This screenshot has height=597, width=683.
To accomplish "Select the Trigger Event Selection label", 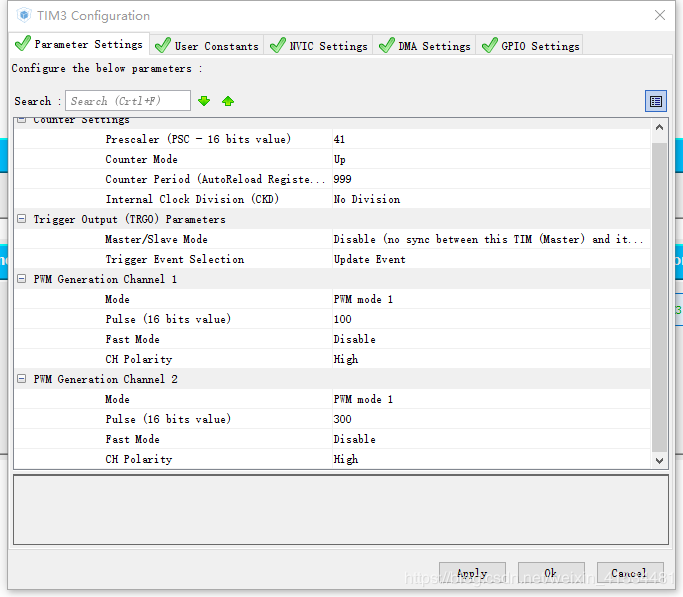I will click(175, 260).
